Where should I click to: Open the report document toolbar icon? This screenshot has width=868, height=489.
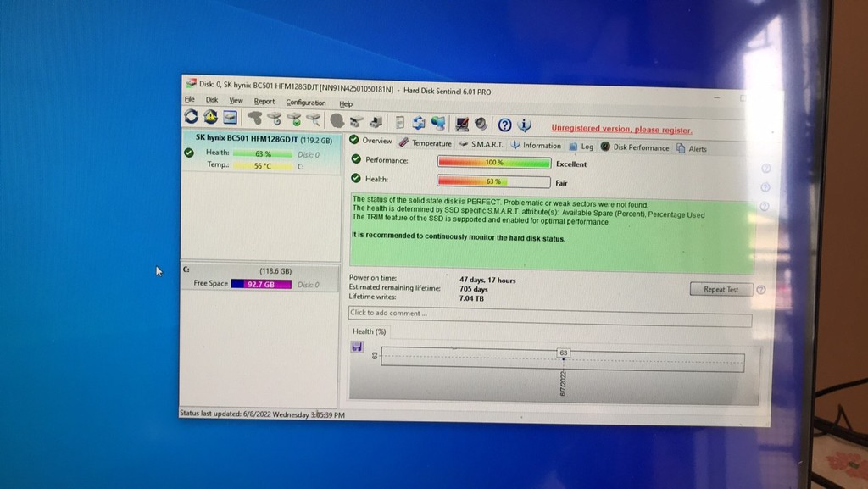click(x=400, y=122)
